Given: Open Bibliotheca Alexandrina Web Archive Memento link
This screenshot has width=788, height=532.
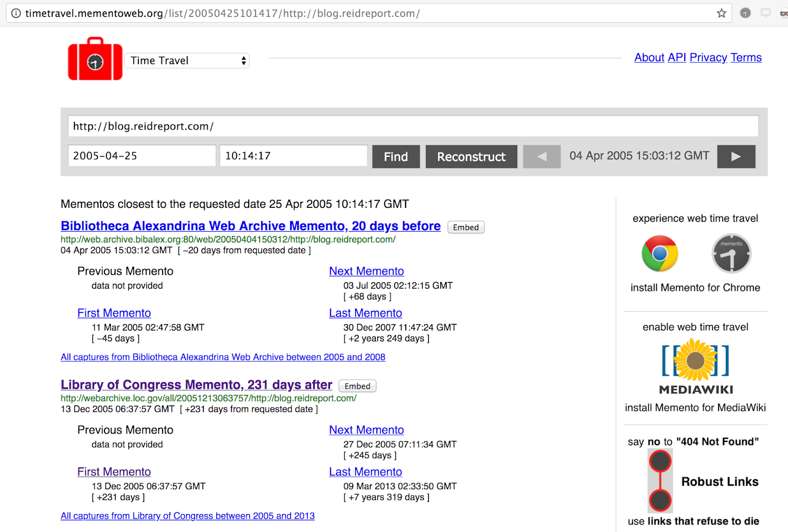Looking at the screenshot, I should click(251, 226).
